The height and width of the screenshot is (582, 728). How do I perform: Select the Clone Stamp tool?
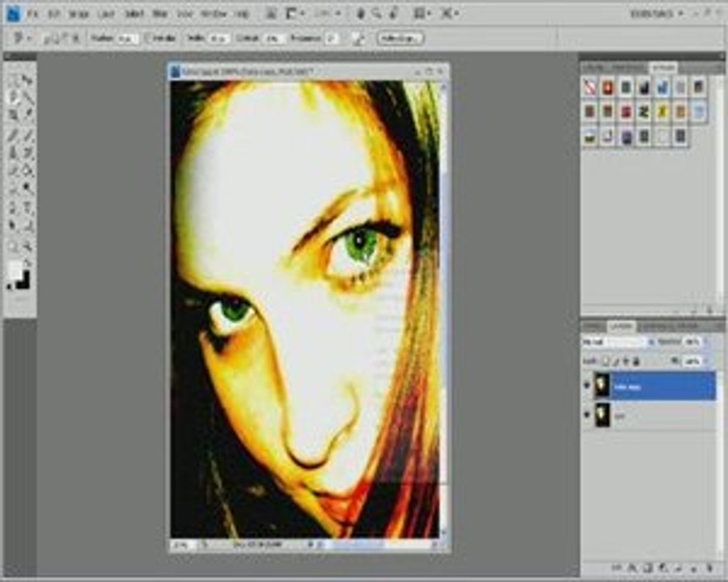pyautogui.click(x=13, y=153)
